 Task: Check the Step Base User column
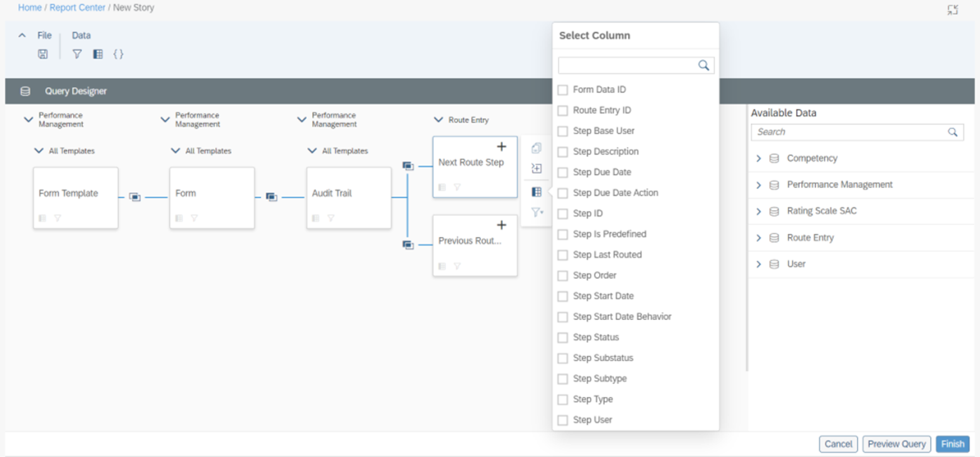tap(563, 131)
